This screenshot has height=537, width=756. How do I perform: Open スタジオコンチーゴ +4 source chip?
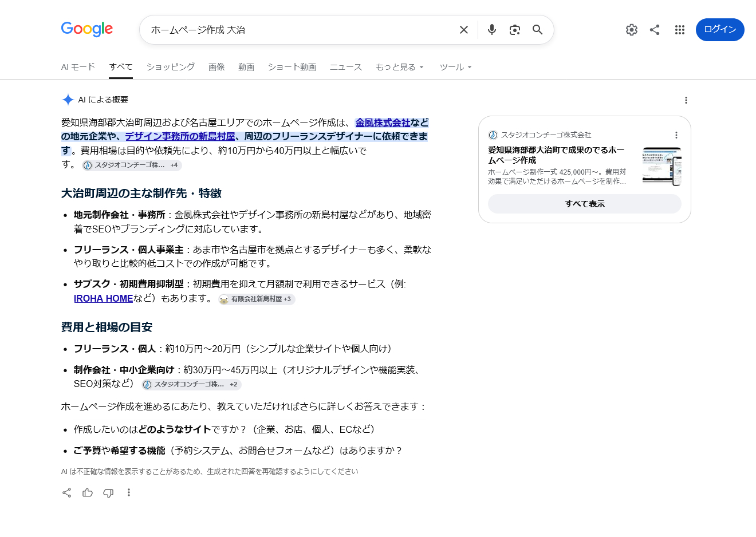click(132, 165)
